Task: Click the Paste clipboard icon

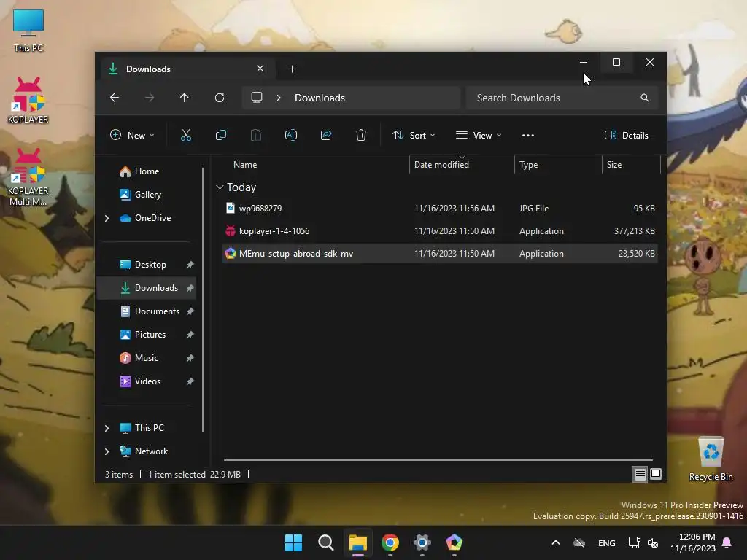Action: [x=256, y=135]
